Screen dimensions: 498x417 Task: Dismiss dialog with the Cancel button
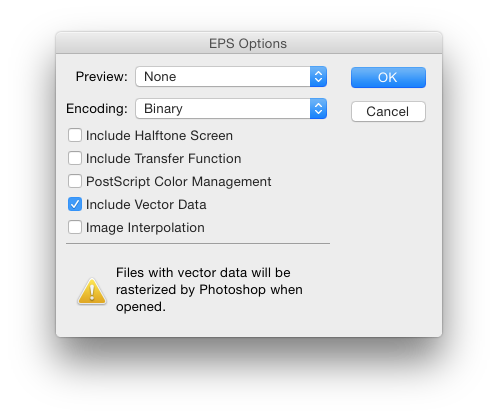click(x=388, y=112)
